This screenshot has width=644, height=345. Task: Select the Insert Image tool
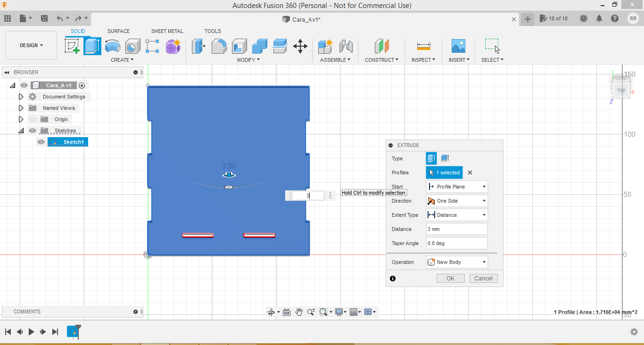pos(458,46)
